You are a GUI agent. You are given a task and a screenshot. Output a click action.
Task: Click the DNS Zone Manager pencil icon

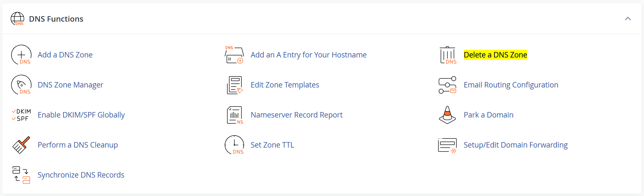point(21,85)
